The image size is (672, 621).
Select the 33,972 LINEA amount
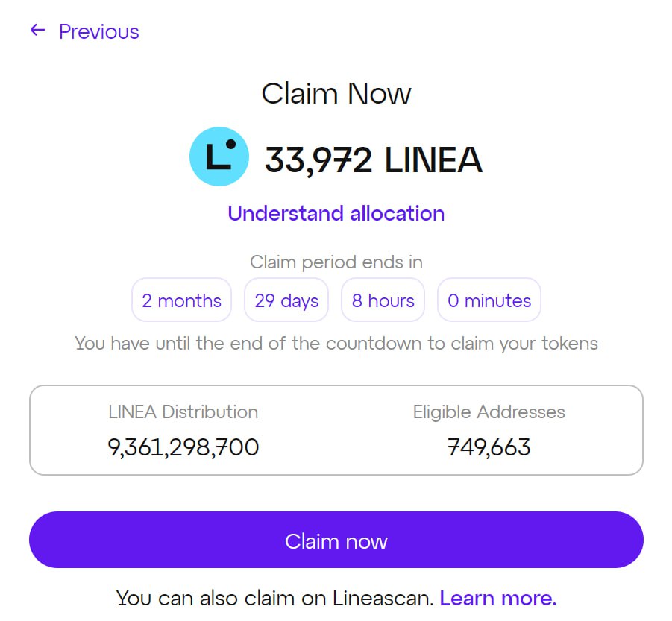tap(374, 160)
